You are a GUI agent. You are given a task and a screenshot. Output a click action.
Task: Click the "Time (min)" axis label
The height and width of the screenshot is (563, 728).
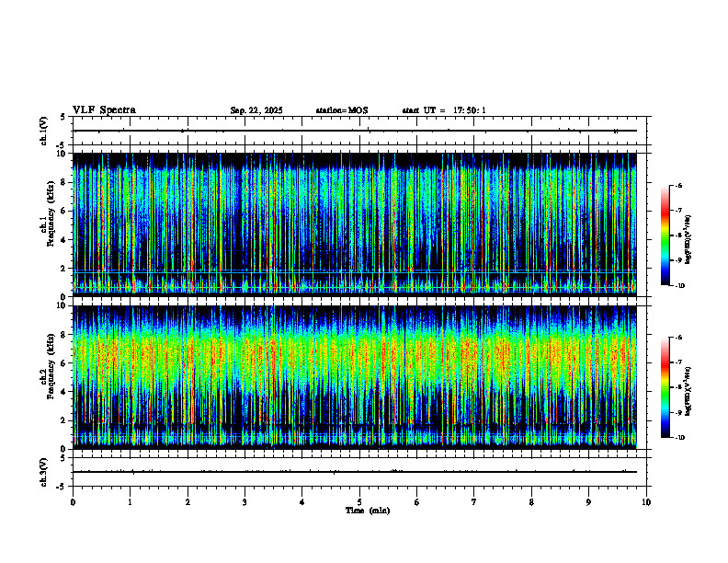click(368, 511)
